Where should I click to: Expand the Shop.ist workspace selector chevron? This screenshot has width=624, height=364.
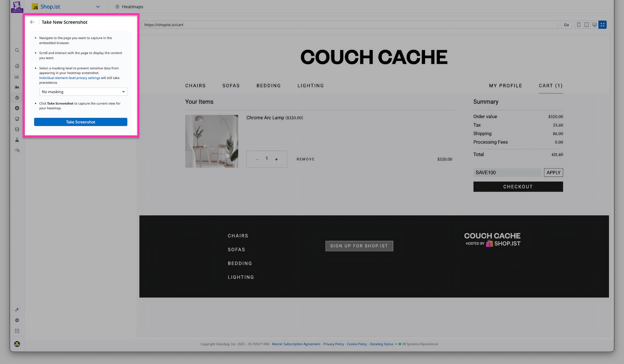click(x=98, y=7)
